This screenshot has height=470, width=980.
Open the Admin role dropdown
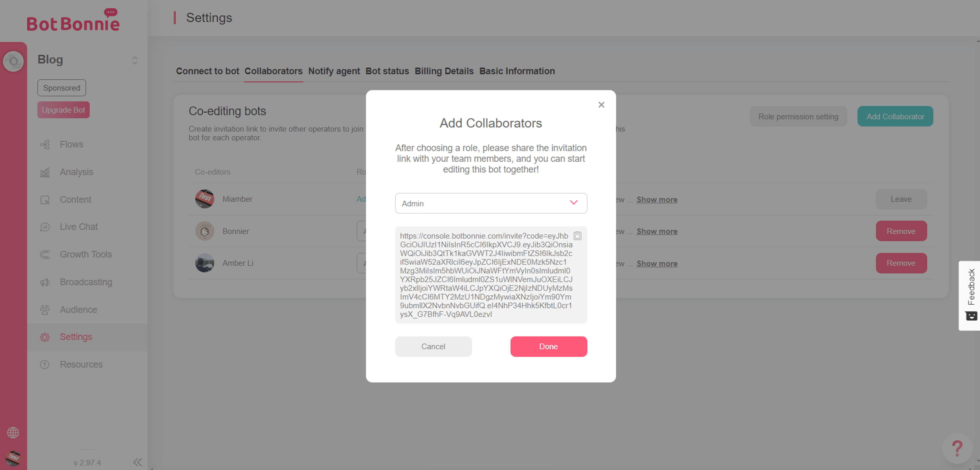click(x=491, y=203)
